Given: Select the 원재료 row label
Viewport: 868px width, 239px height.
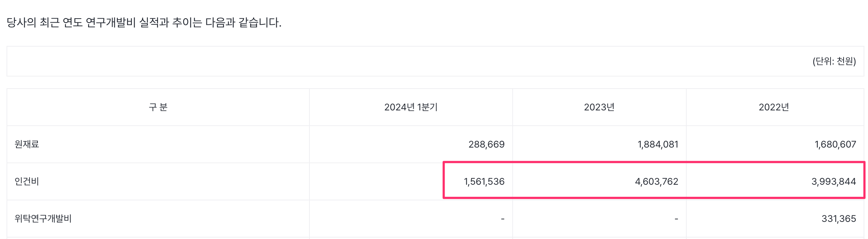Looking at the screenshot, I should [27, 144].
